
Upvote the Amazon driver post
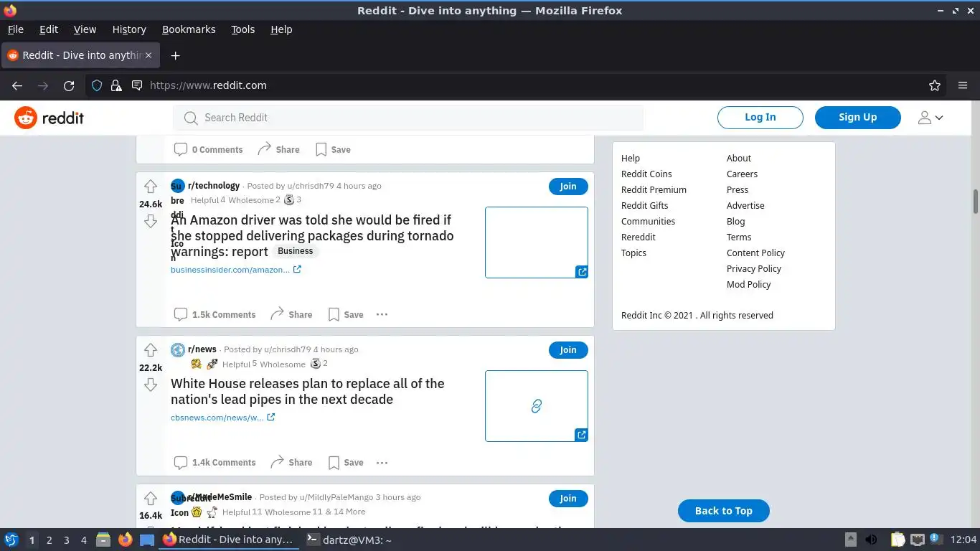tap(150, 187)
